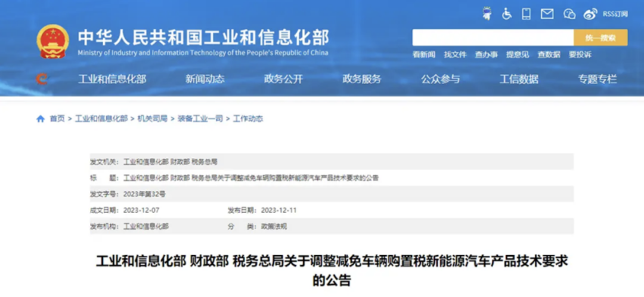644x297 pixels.
Task: Open the 政务服务 navigation menu
Action: [362, 79]
